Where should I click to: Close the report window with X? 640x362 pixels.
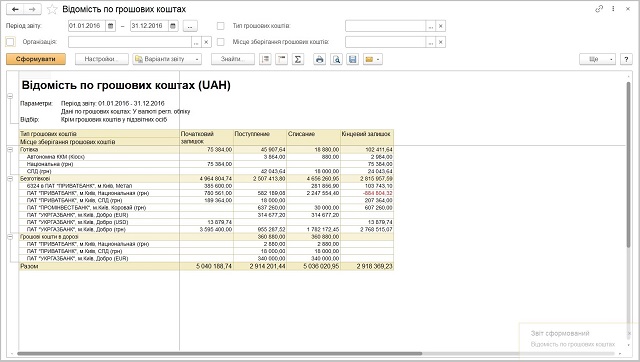pyautogui.click(x=628, y=9)
